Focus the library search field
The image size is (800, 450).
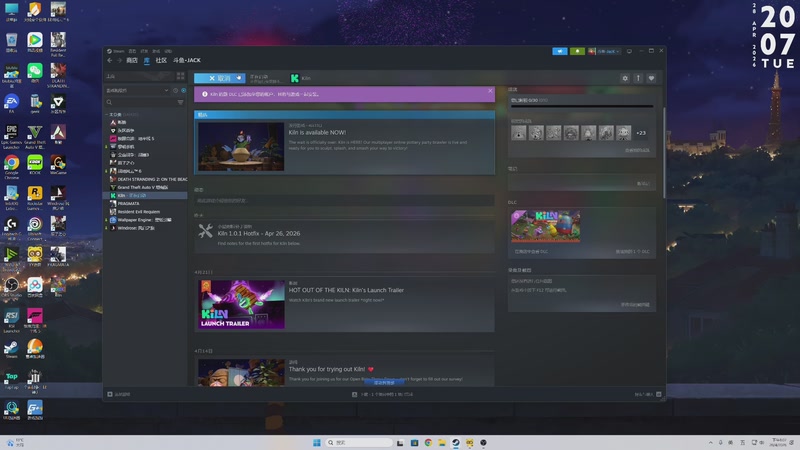pyautogui.click(x=140, y=103)
